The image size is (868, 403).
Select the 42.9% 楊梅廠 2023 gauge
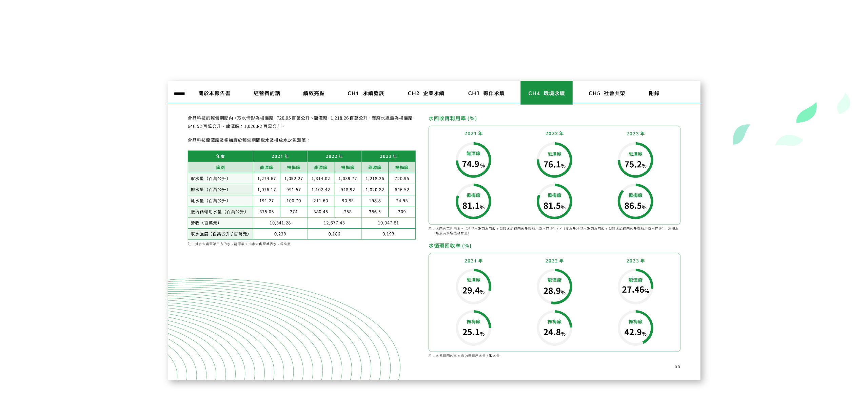635,328
